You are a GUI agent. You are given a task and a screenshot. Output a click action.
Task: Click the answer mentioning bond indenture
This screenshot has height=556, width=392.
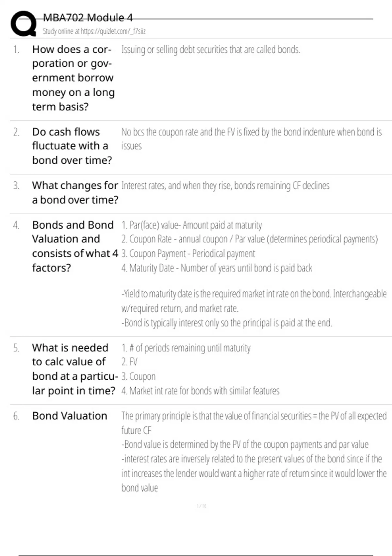(x=251, y=132)
